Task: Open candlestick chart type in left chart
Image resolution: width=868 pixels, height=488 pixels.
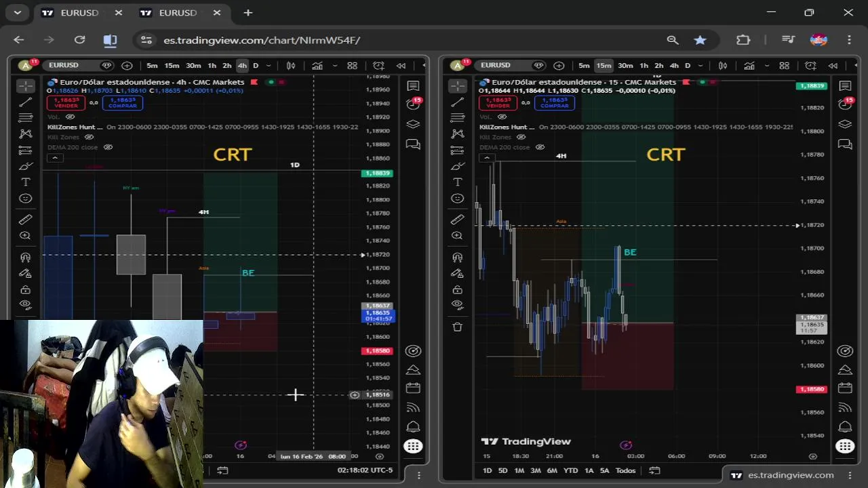Action: coord(291,66)
